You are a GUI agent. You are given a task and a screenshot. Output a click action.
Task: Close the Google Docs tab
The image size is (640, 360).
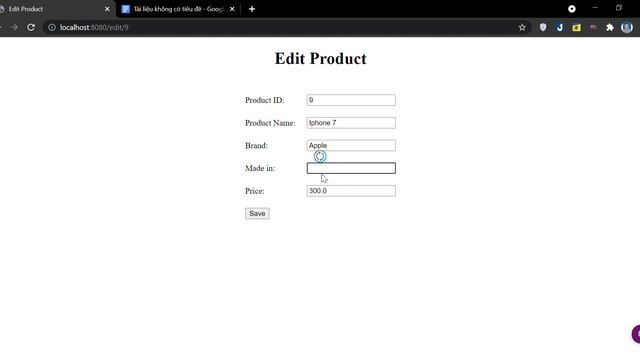click(232, 9)
